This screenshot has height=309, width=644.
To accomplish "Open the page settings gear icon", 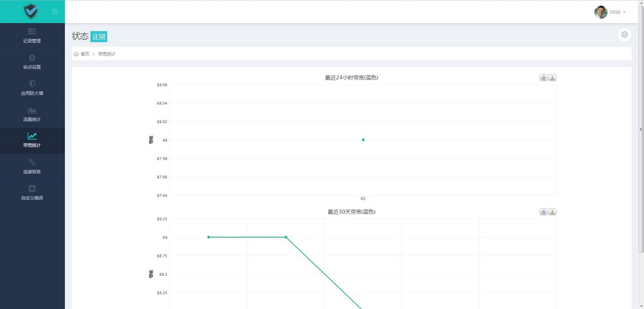I will coord(624,34).
